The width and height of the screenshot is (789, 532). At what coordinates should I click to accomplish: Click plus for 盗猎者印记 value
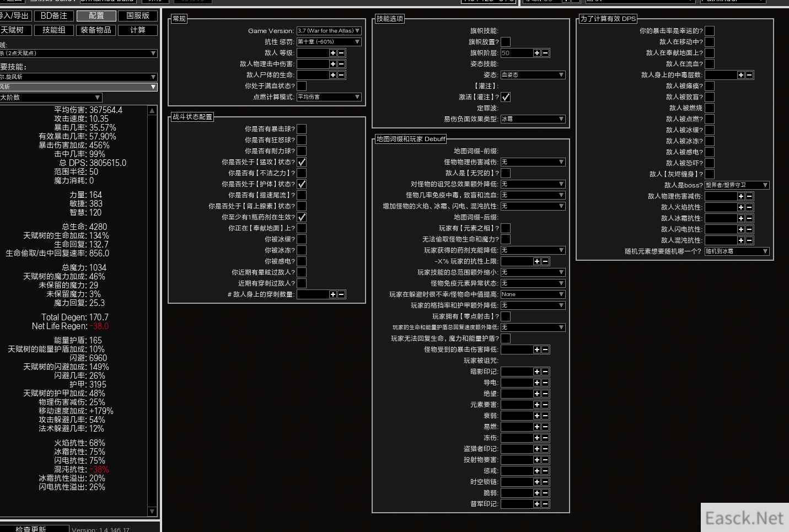(x=537, y=449)
